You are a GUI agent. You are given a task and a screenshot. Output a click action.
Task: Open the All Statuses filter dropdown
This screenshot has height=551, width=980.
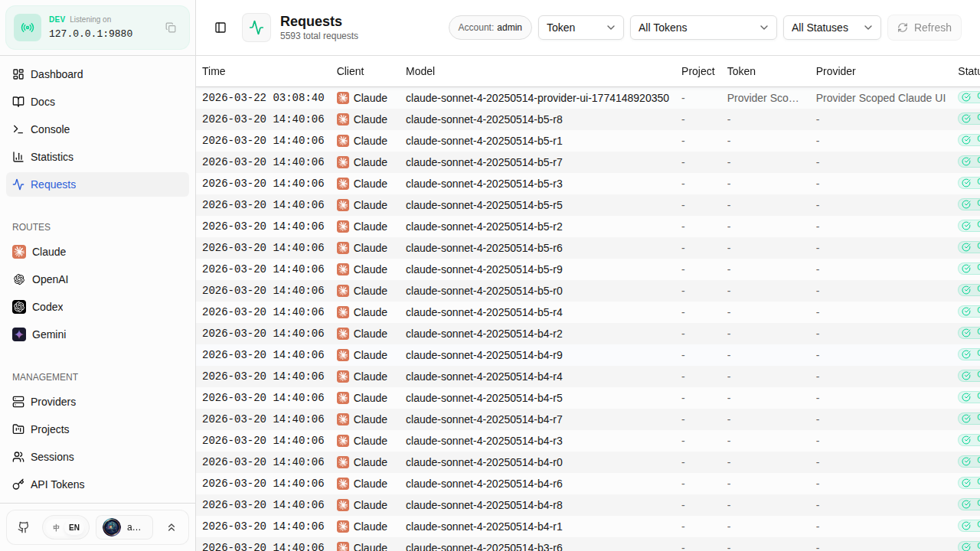pos(831,28)
